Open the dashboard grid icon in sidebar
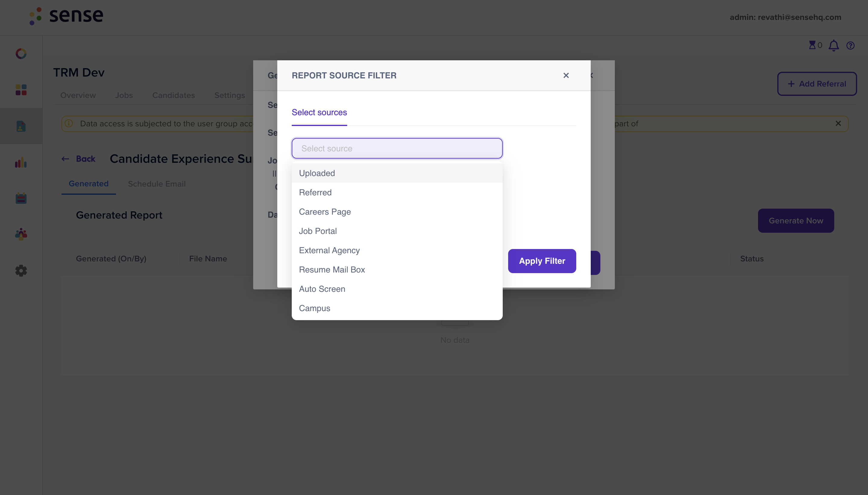The width and height of the screenshot is (868, 495). (21, 90)
